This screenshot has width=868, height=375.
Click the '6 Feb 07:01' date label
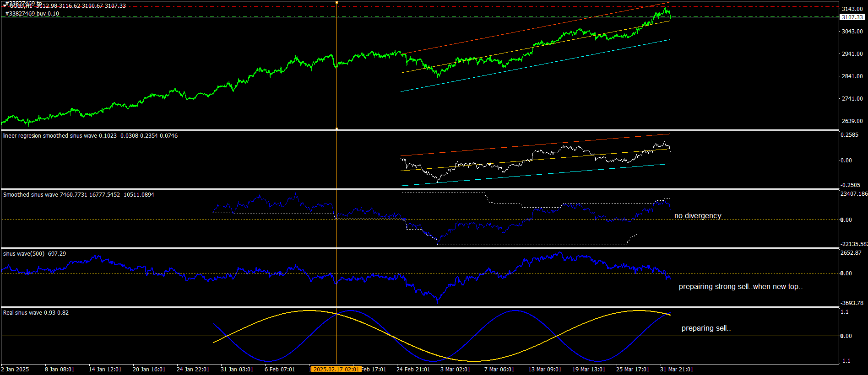[x=280, y=370]
